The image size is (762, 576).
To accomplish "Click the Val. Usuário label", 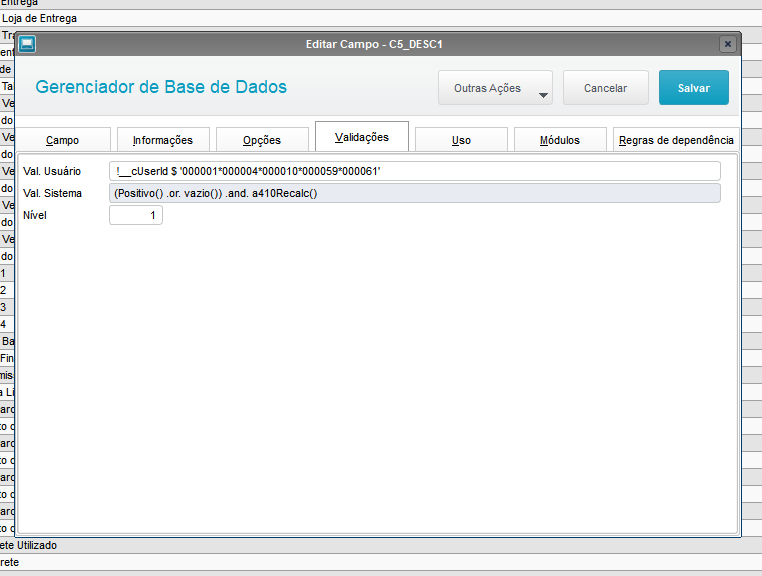I will pos(52,171).
